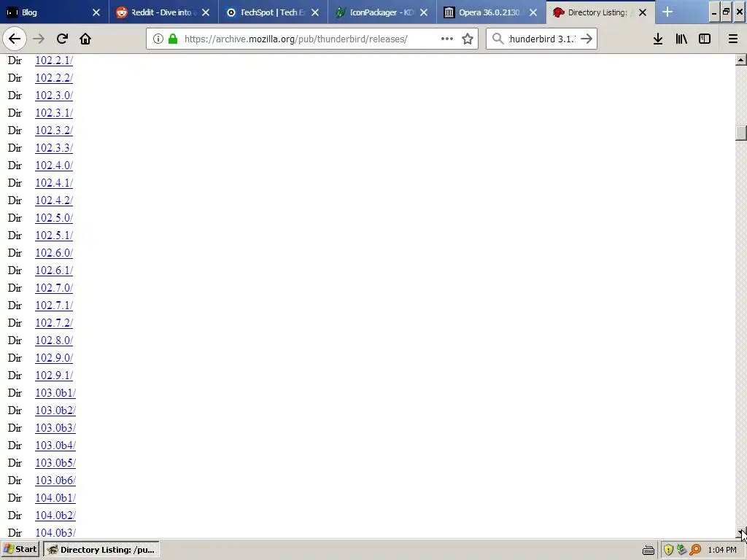Open the 104.0b1/ directory

(55, 498)
